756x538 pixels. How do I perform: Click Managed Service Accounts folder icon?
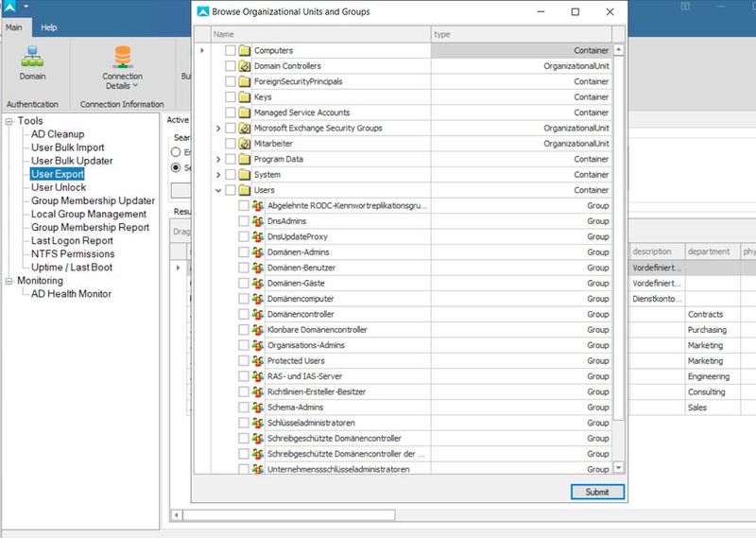245,113
